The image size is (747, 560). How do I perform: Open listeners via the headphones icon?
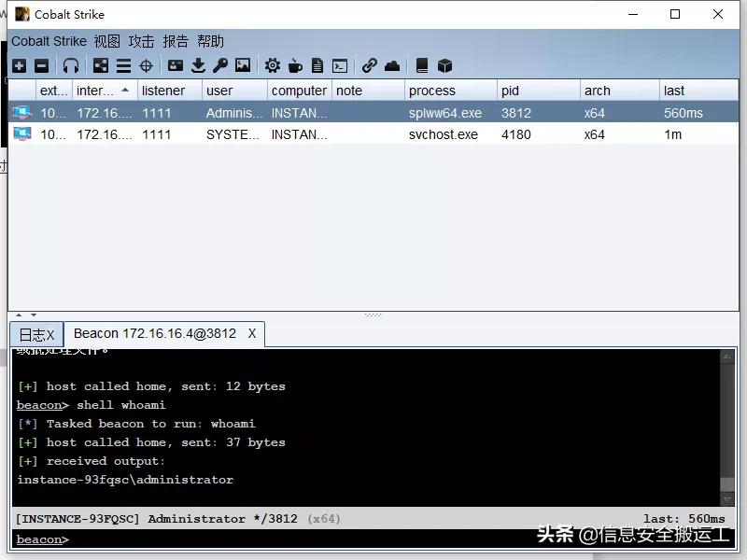coord(71,65)
